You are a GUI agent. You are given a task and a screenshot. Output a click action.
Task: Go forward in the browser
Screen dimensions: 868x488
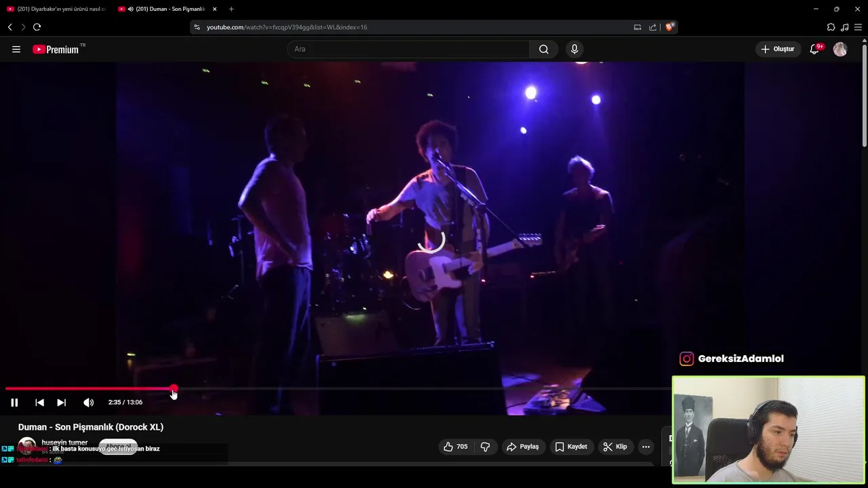pos(23,27)
